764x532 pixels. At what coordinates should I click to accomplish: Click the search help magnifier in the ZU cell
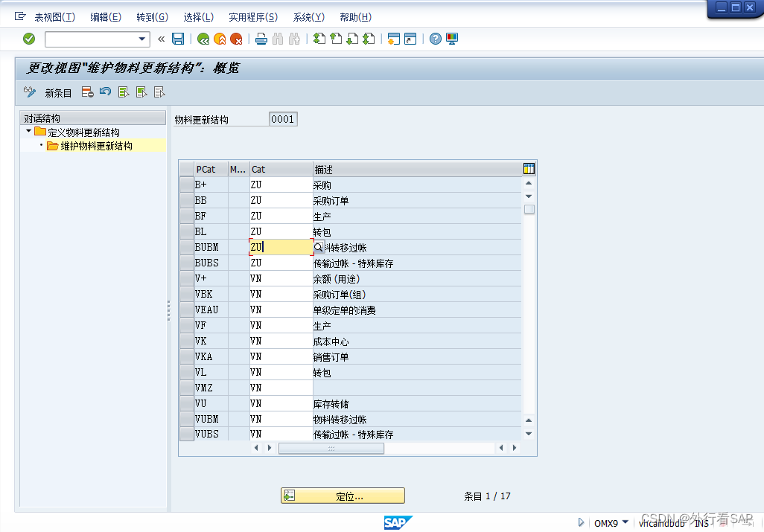pos(319,247)
